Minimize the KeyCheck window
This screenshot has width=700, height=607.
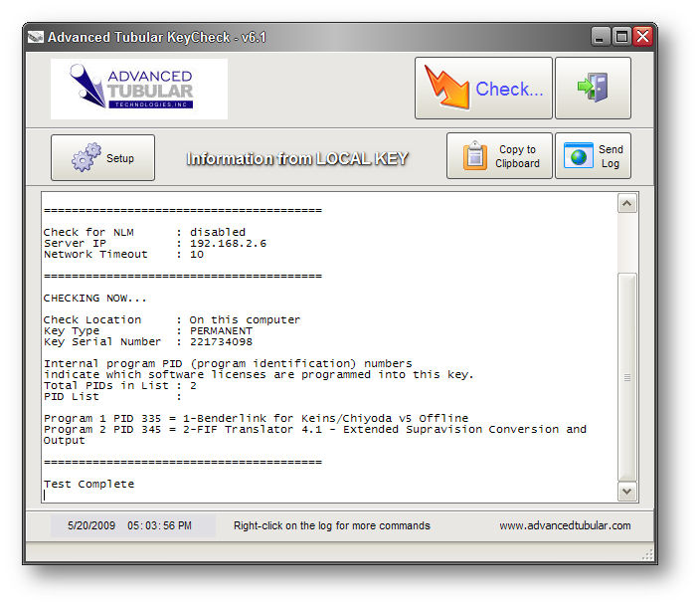click(600, 37)
